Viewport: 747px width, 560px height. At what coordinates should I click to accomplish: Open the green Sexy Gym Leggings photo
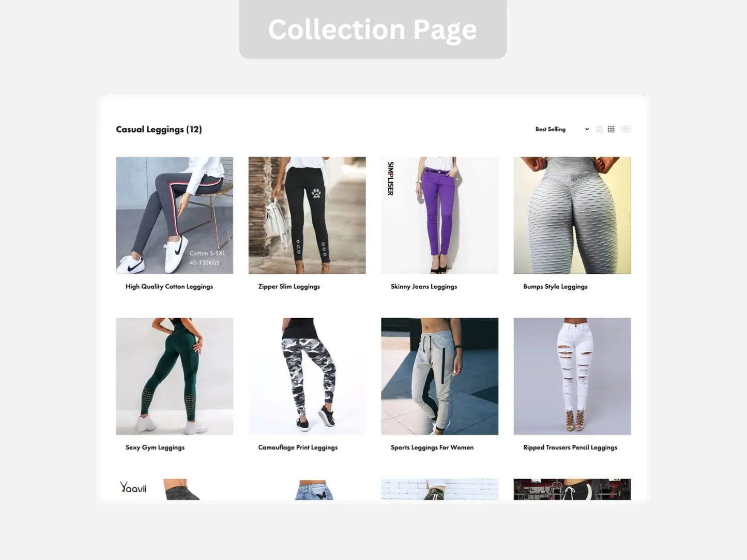174,376
